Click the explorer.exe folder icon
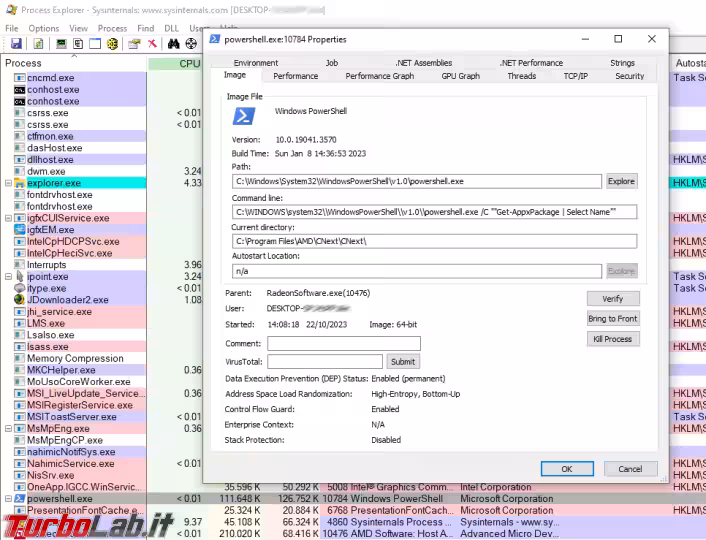Screen dimensions: 706x540 tap(19, 183)
